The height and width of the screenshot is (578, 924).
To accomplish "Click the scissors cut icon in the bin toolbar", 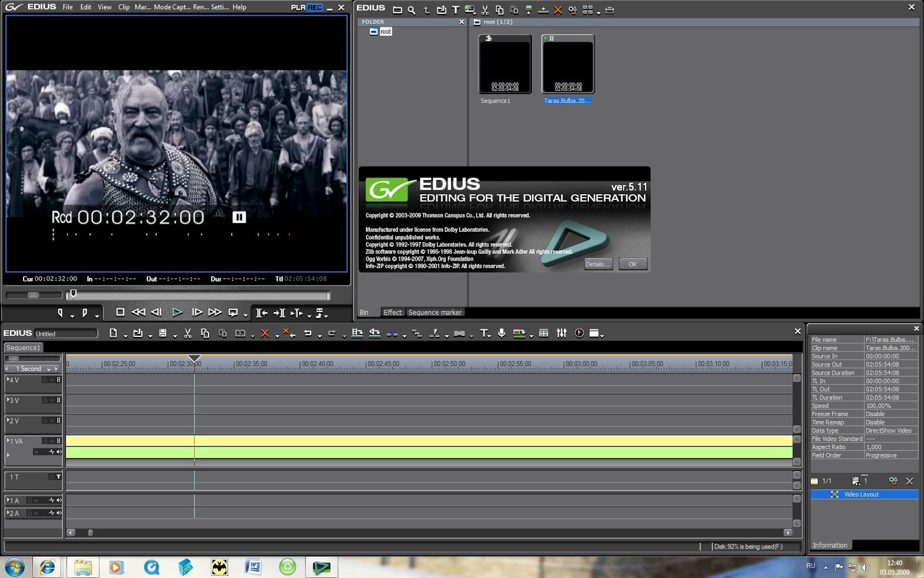I will [x=485, y=10].
